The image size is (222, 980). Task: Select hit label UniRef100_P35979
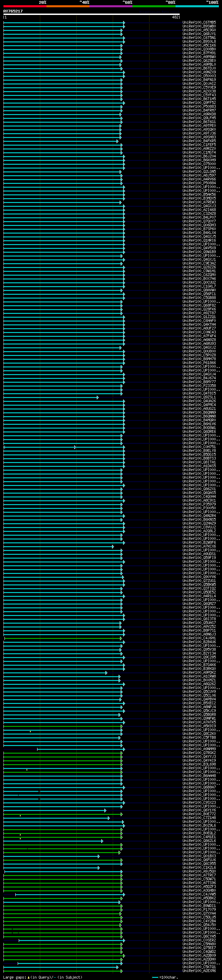pyautogui.click(x=199, y=504)
